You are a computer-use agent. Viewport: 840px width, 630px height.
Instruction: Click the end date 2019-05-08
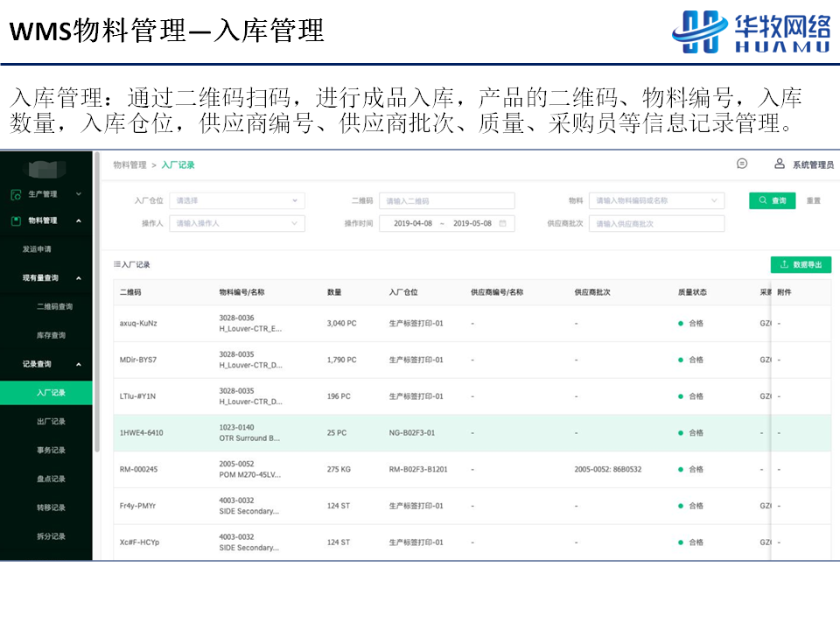click(472, 223)
